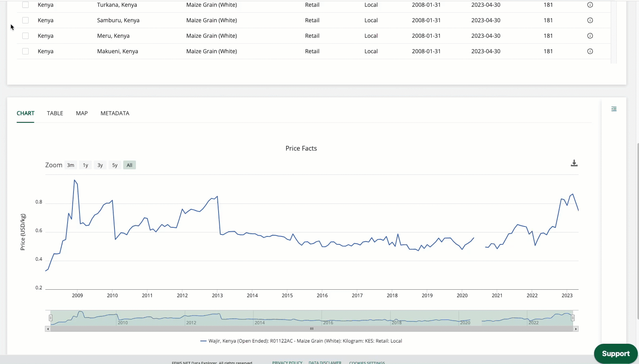Switch to the TABLE tab
The width and height of the screenshot is (639, 364).
tap(55, 113)
